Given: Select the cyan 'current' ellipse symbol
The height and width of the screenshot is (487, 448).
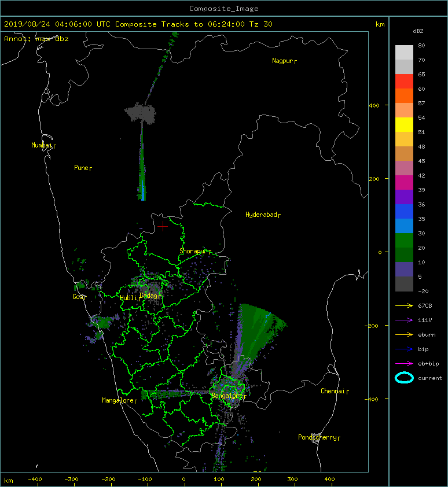Looking at the screenshot, I should [x=404, y=378].
